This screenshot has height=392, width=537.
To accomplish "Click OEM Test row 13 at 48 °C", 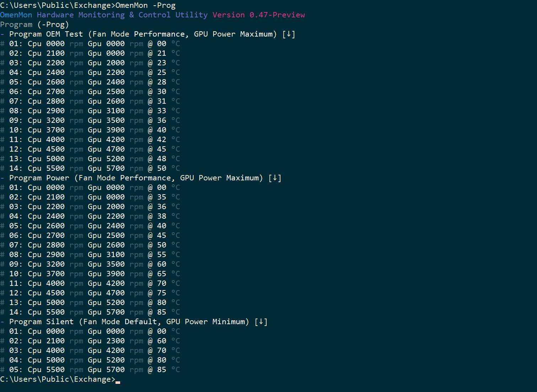I will (x=90, y=159).
